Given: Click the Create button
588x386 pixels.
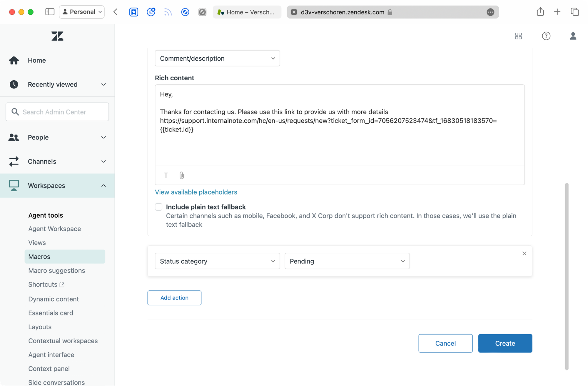Looking at the screenshot, I should point(505,343).
